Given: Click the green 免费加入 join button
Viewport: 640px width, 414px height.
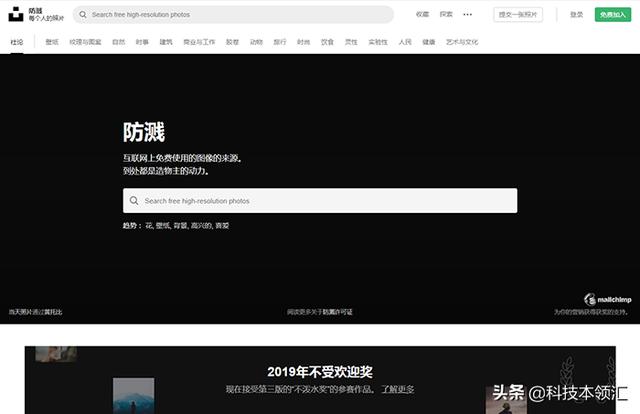Looking at the screenshot, I should pyautogui.click(x=613, y=15).
